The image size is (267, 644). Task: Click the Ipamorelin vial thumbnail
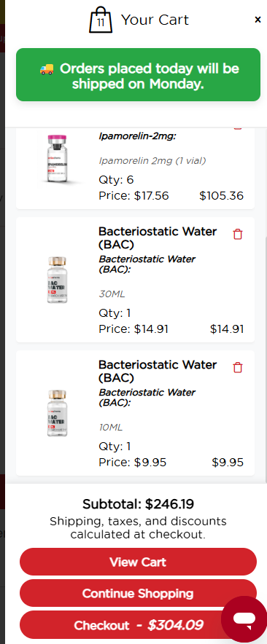(57, 160)
